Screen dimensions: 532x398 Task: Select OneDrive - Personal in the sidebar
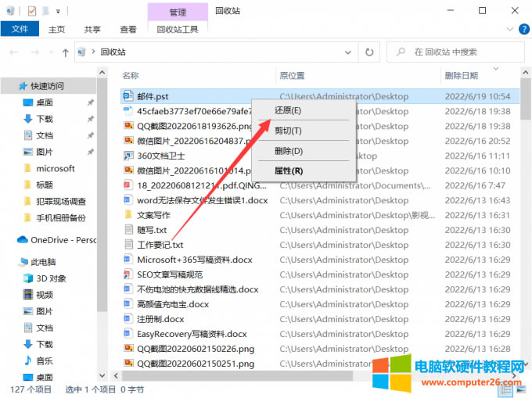pyautogui.click(x=63, y=240)
